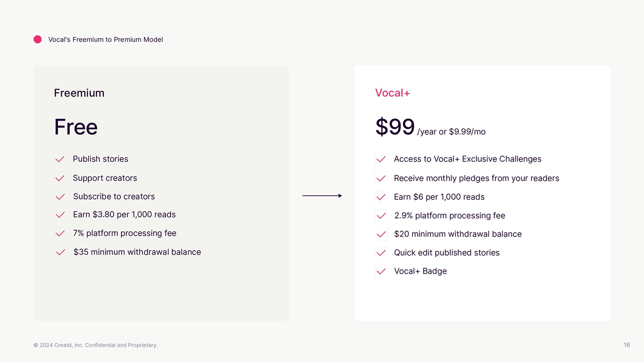
Task: Click the Vocal+ plan heading
Action: pyautogui.click(x=392, y=93)
